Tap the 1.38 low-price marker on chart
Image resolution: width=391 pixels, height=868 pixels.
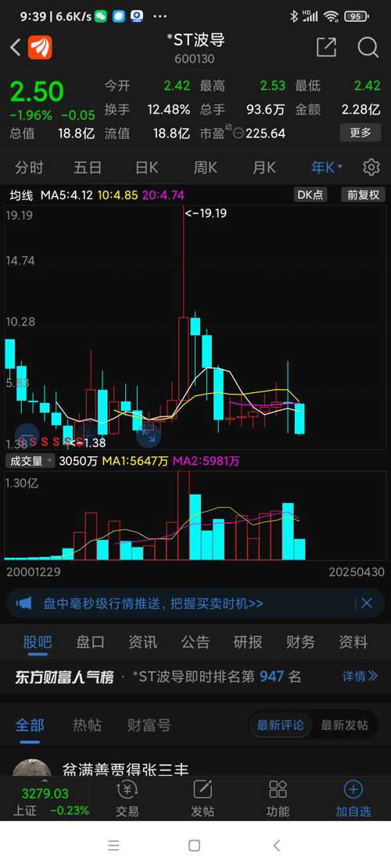[x=86, y=442]
